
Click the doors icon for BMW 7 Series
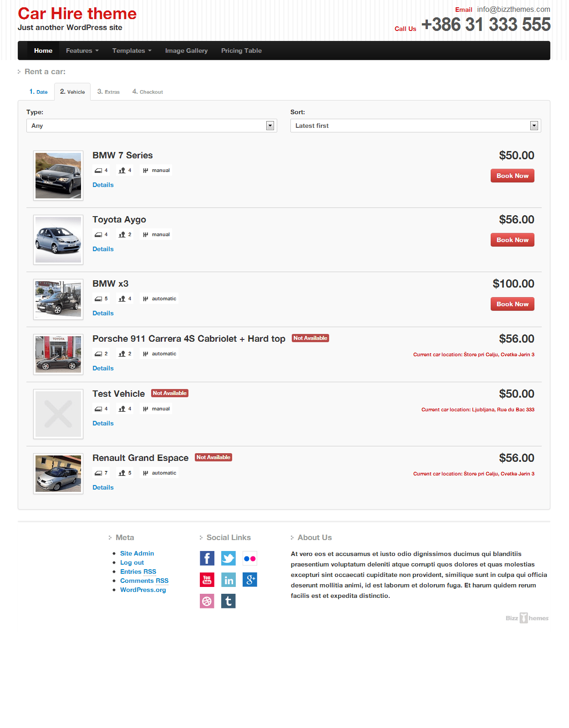98,171
